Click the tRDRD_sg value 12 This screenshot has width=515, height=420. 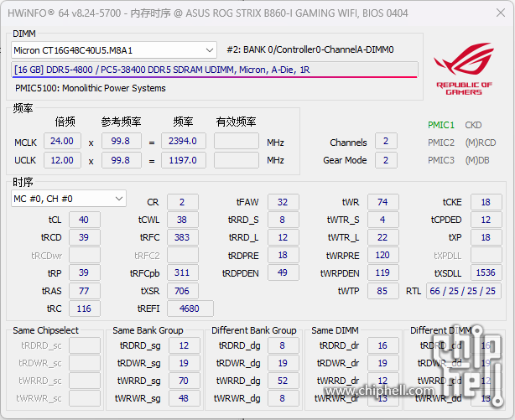(185, 345)
